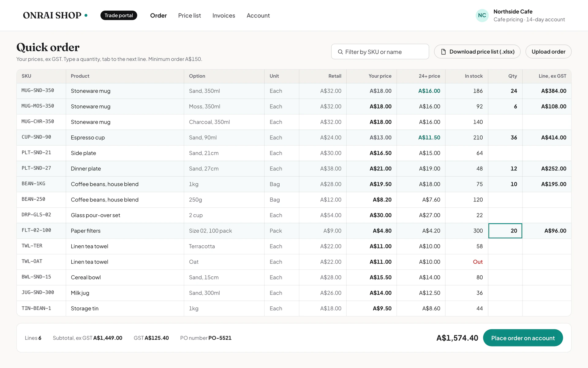Click the Glass pour-over set product name
The height and width of the screenshot is (368, 588).
[x=96, y=215]
